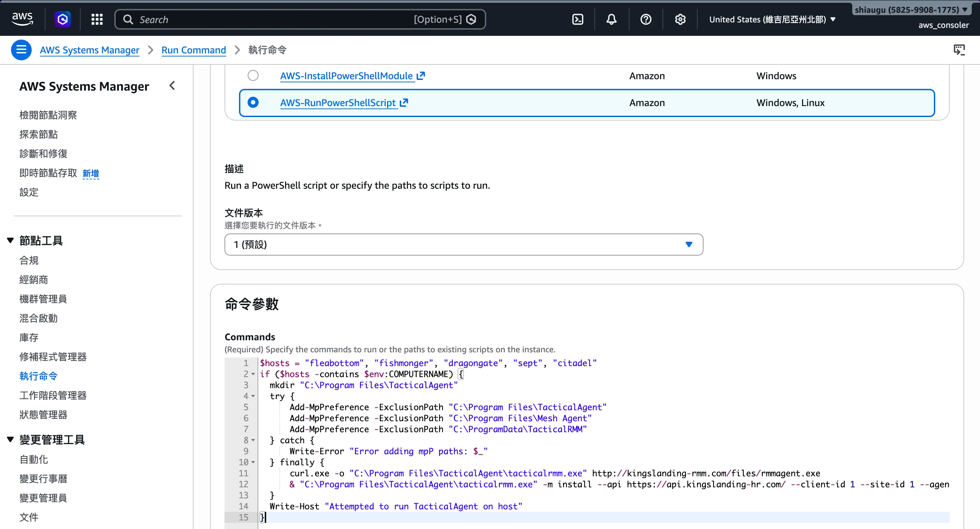Follow the Run Command breadcrumb link
The height and width of the screenshot is (529, 980).
[x=194, y=50]
